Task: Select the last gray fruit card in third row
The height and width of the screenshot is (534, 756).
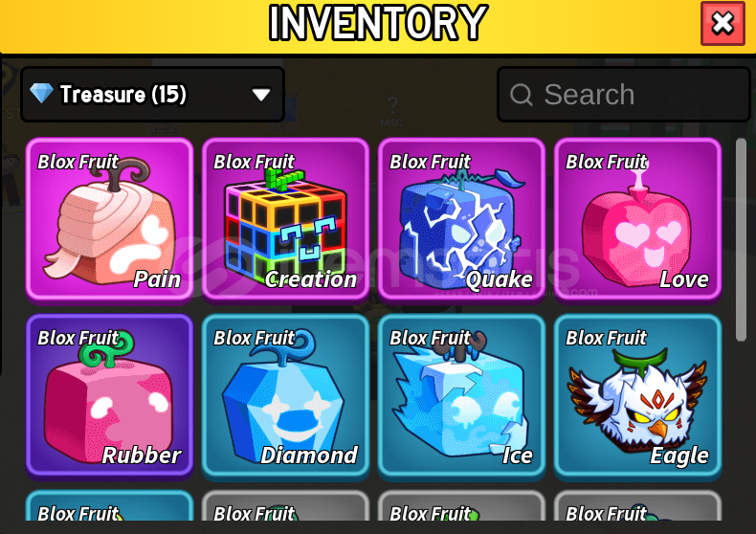Action: [x=637, y=505]
